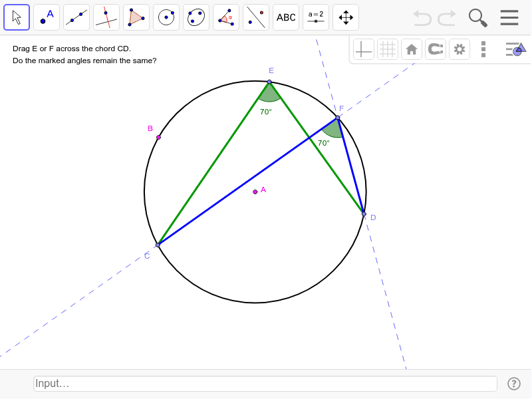Viewport: 532px width, 399px height.
Task: Click the Redo arrow
Action: 447,18
